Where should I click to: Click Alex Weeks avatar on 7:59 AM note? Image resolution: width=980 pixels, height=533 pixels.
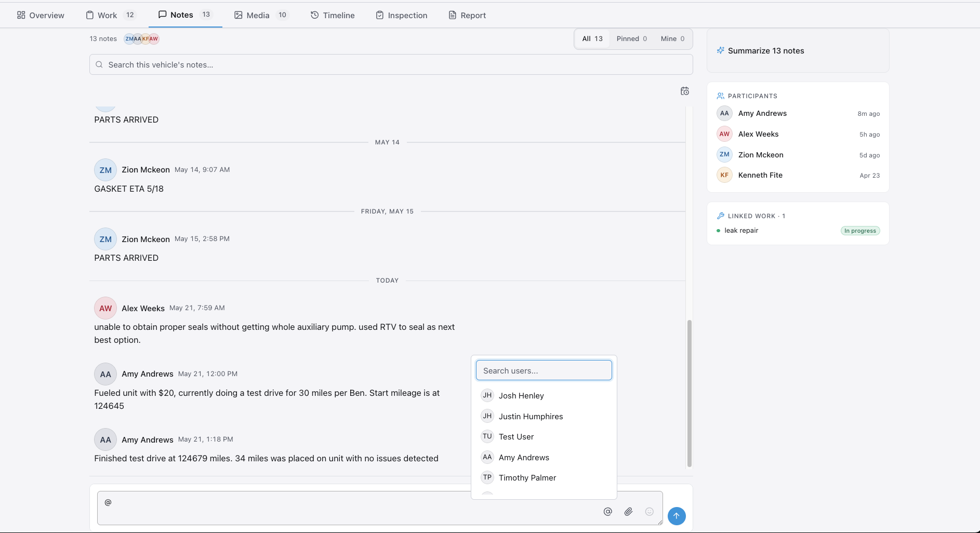click(x=105, y=308)
